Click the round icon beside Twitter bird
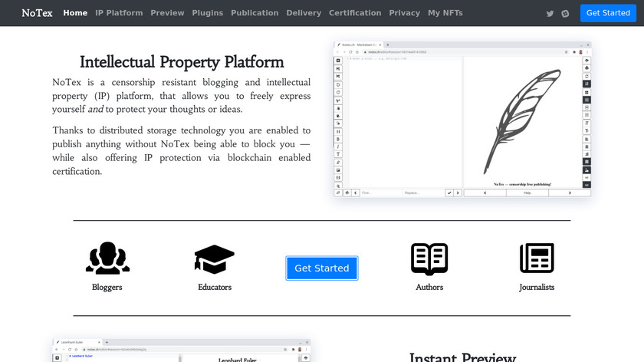 pyautogui.click(x=565, y=14)
